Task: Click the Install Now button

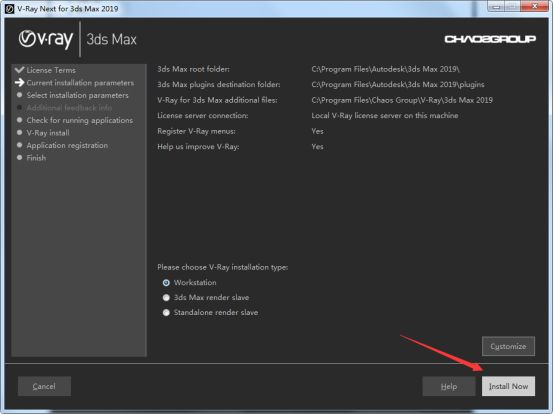Action: (508, 386)
